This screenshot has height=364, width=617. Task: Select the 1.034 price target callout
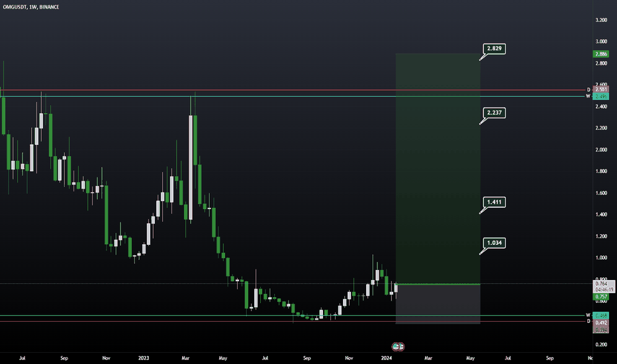495,243
